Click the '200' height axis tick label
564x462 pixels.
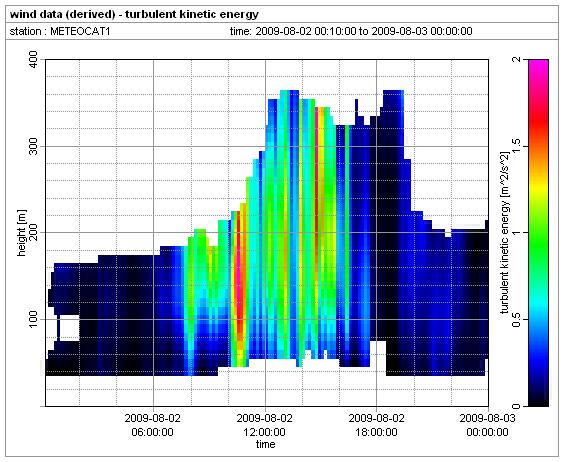[x=33, y=232]
